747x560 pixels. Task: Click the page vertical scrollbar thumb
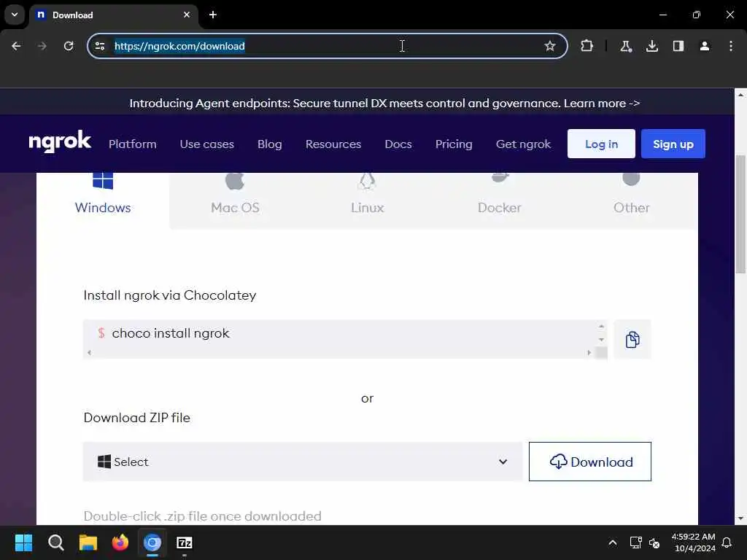740,214
